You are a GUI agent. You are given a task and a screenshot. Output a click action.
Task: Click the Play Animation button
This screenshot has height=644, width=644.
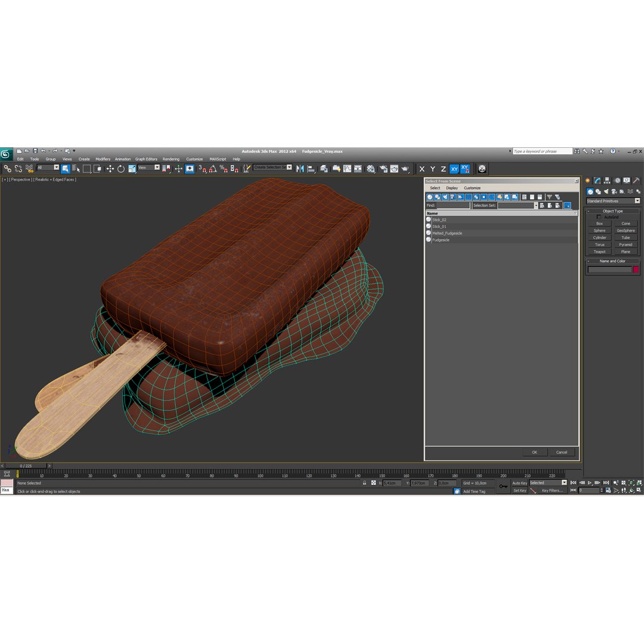click(x=589, y=482)
